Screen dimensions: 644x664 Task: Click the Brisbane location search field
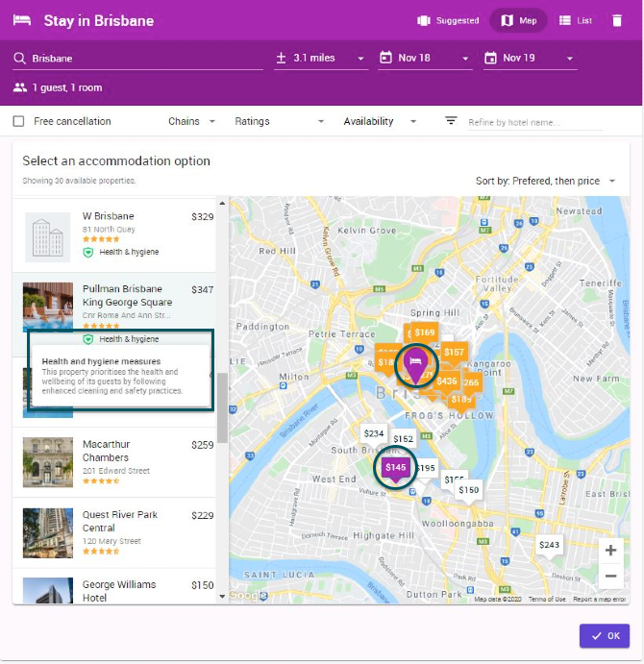[x=137, y=59]
